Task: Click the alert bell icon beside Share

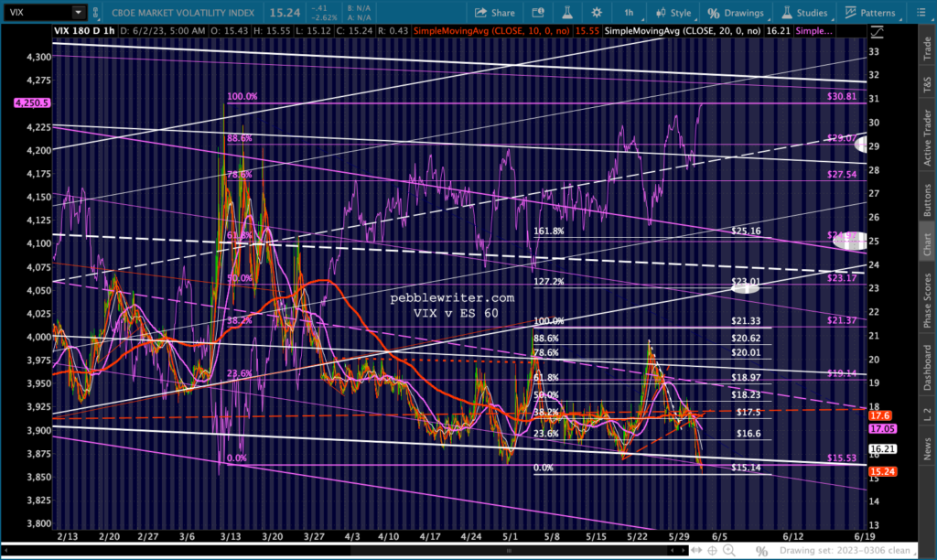Action: [x=537, y=13]
